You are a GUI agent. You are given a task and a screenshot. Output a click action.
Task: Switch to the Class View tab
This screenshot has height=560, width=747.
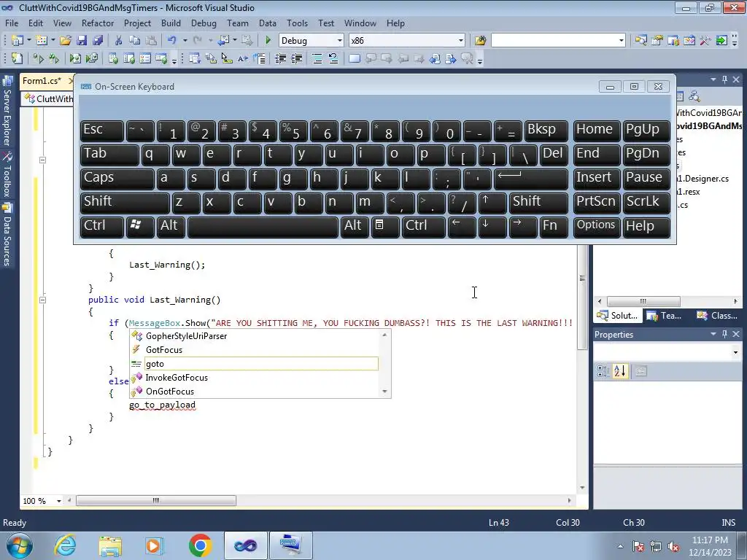(718, 316)
